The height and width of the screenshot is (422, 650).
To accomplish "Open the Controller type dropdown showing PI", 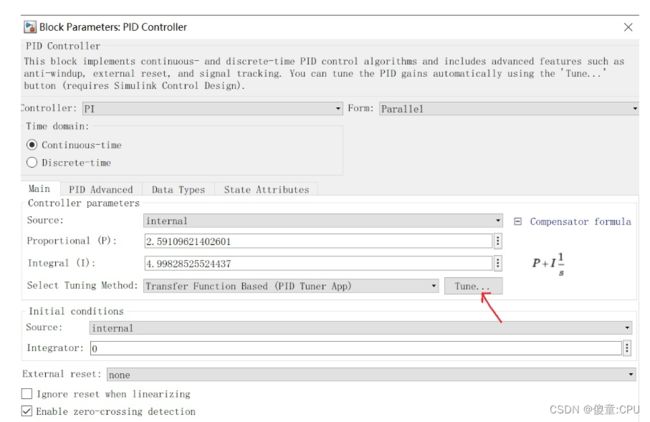I will tap(212, 109).
